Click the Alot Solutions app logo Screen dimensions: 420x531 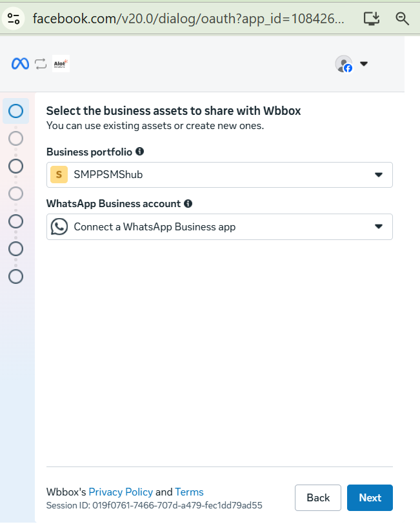click(61, 64)
